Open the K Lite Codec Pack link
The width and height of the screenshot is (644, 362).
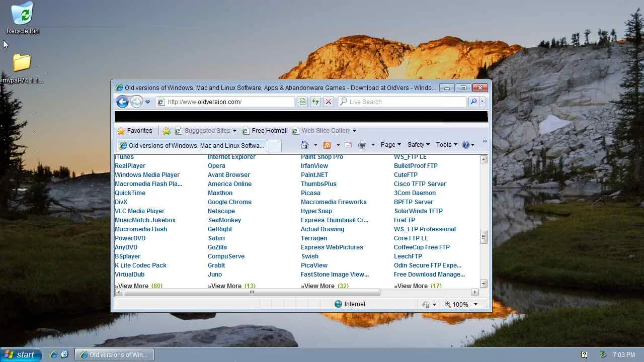click(140, 265)
